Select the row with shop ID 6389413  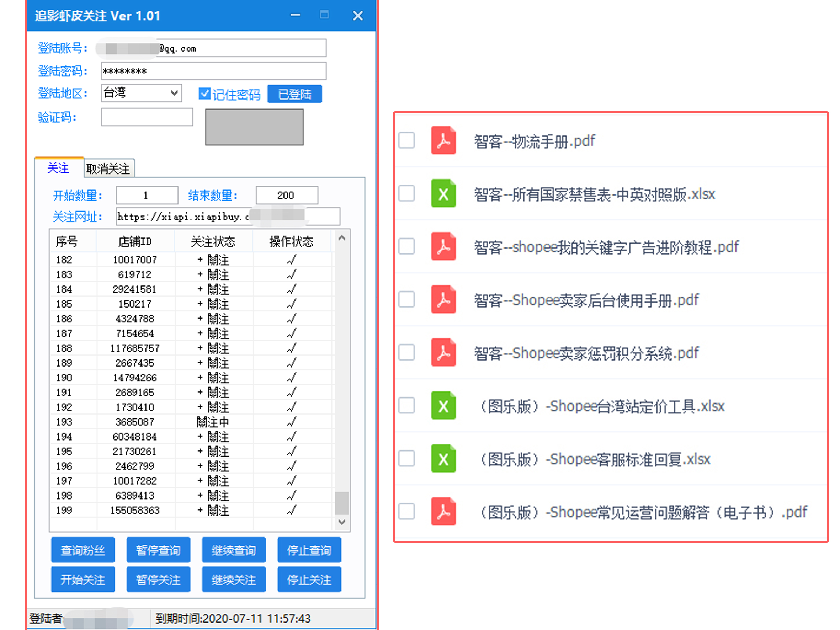[192, 496]
